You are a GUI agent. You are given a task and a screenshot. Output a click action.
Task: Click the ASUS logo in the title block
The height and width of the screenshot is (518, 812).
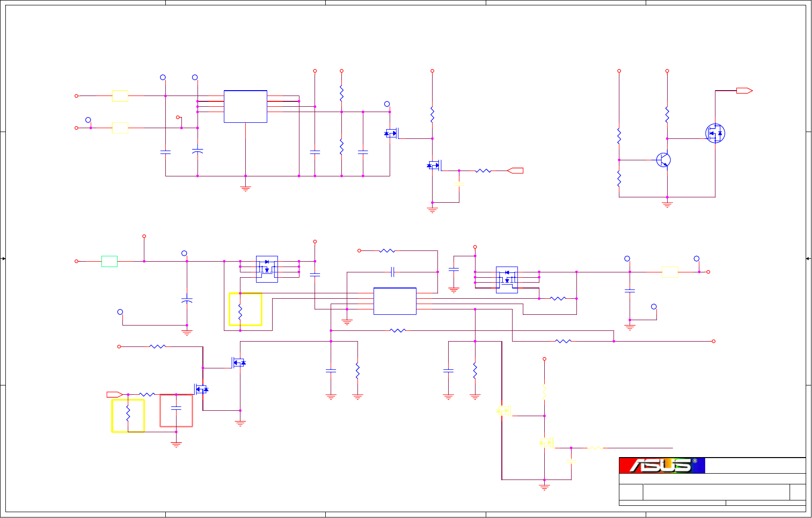tap(662, 465)
